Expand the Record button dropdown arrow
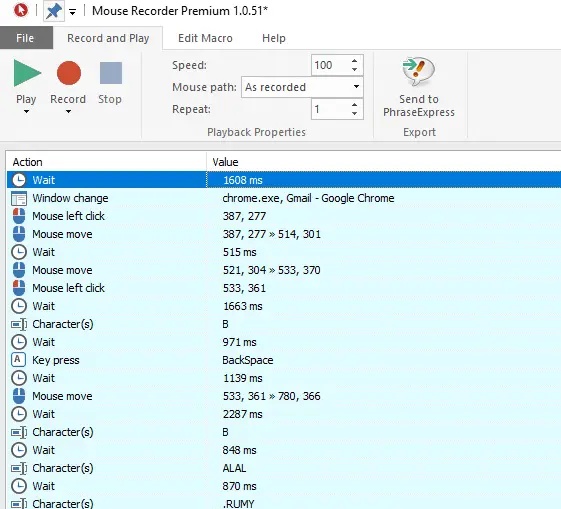Image resolution: width=561 pixels, height=509 pixels. (68, 112)
